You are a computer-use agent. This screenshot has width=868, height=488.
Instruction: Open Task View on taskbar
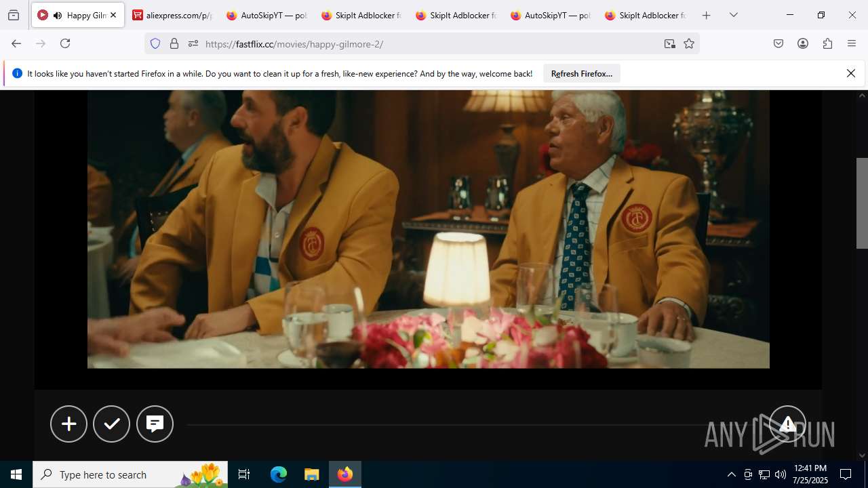pyautogui.click(x=244, y=474)
